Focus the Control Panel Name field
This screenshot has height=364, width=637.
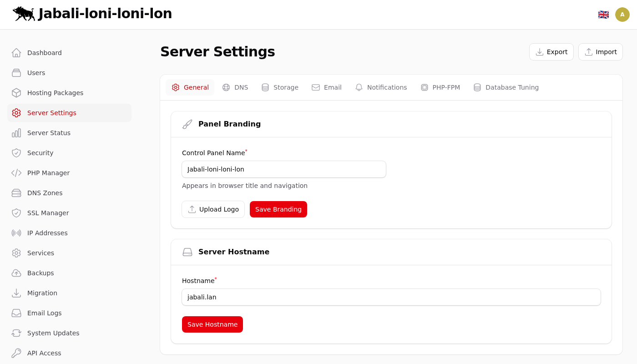[x=284, y=169]
